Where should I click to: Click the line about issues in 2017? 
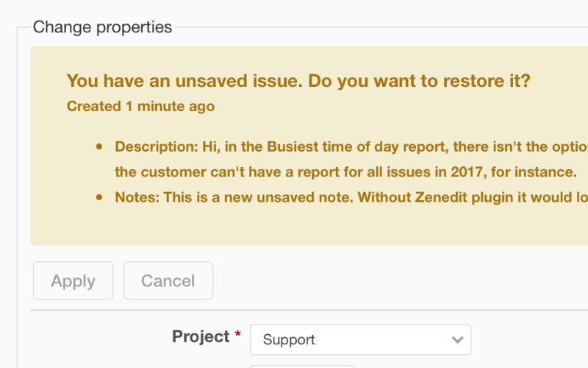[345, 172]
